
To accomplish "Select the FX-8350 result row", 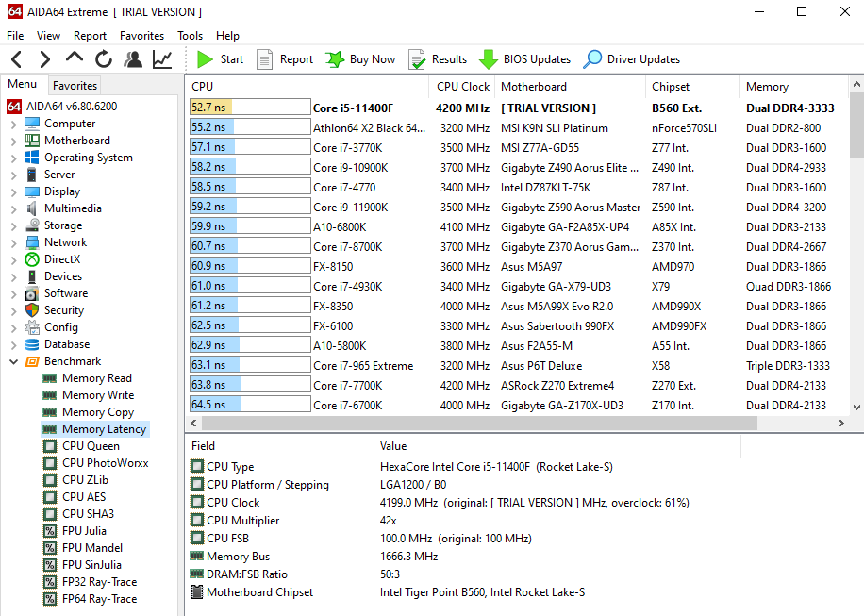I will pos(518,307).
